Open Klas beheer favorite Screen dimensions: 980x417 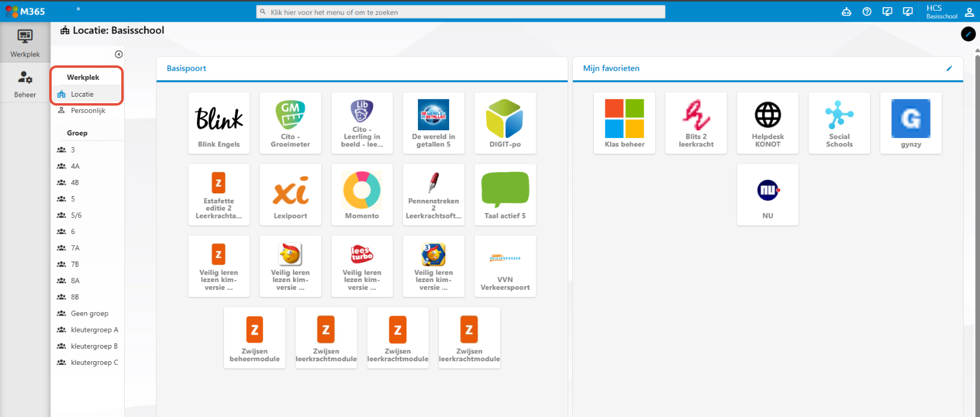(625, 123)
